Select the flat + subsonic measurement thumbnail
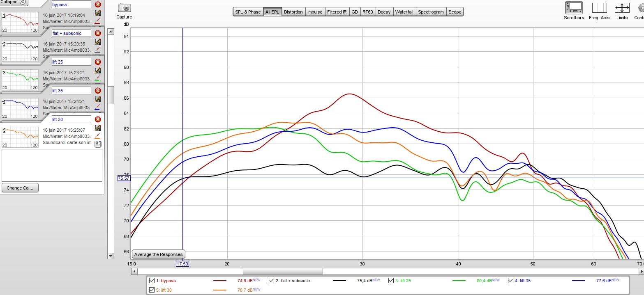 [x=20, y=51]
